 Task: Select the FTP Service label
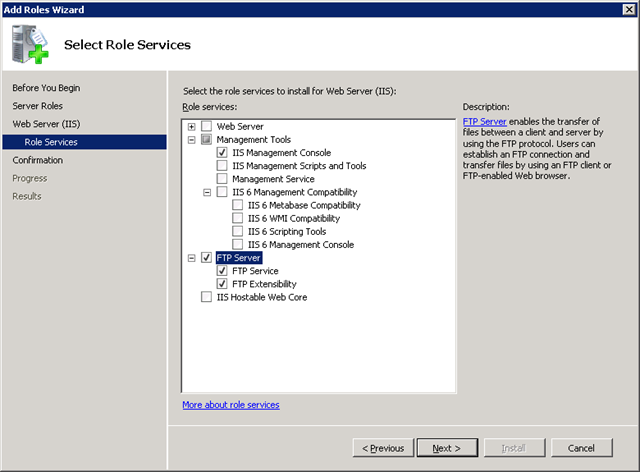(255, 271)
